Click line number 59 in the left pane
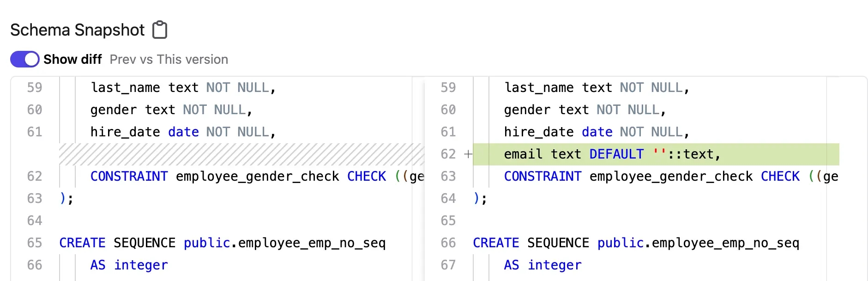The image size is (868, 281). 35,88
